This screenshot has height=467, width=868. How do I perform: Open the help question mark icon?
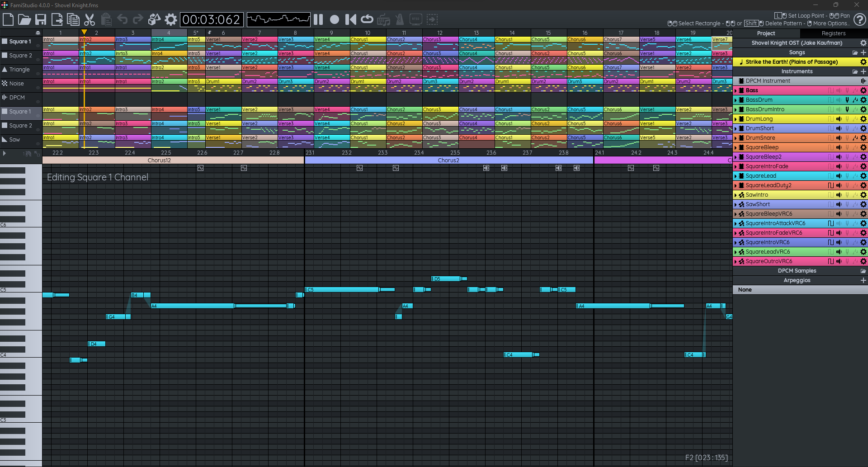[x=860, y=19]
